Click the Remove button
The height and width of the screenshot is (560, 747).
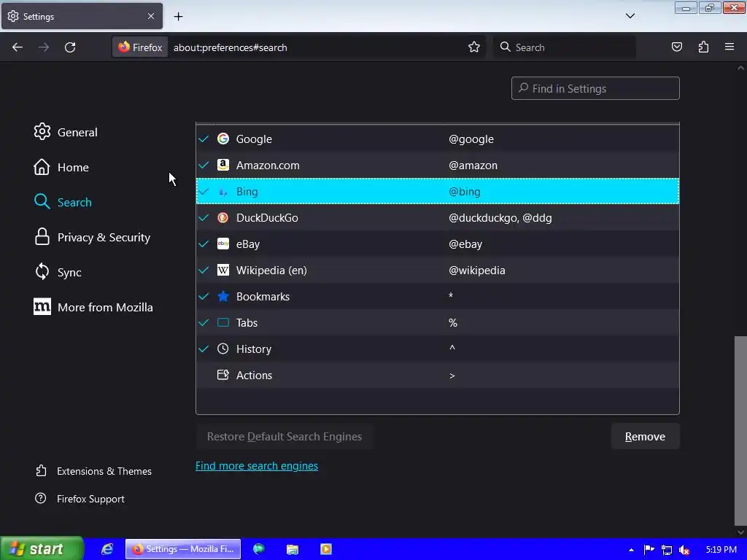[x=645, y=436]
